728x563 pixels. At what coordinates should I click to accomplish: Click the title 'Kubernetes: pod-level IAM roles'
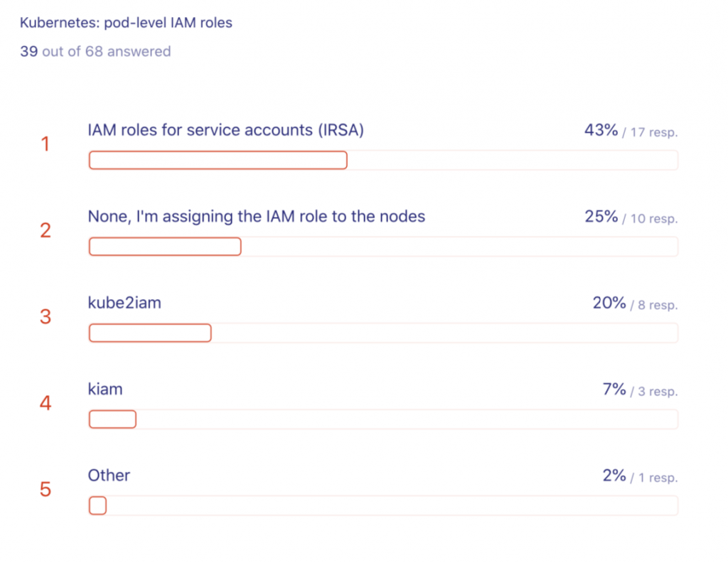coord(126,23)
